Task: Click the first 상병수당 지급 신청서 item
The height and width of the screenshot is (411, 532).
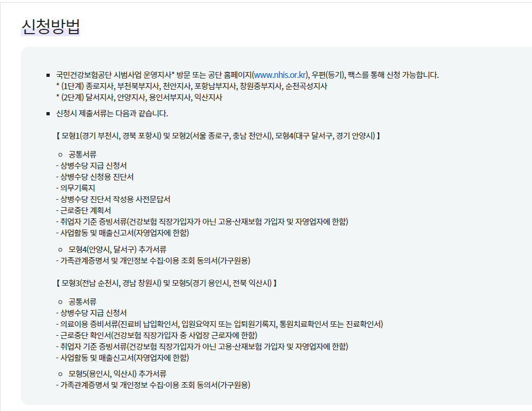Action: coord(91,166)
